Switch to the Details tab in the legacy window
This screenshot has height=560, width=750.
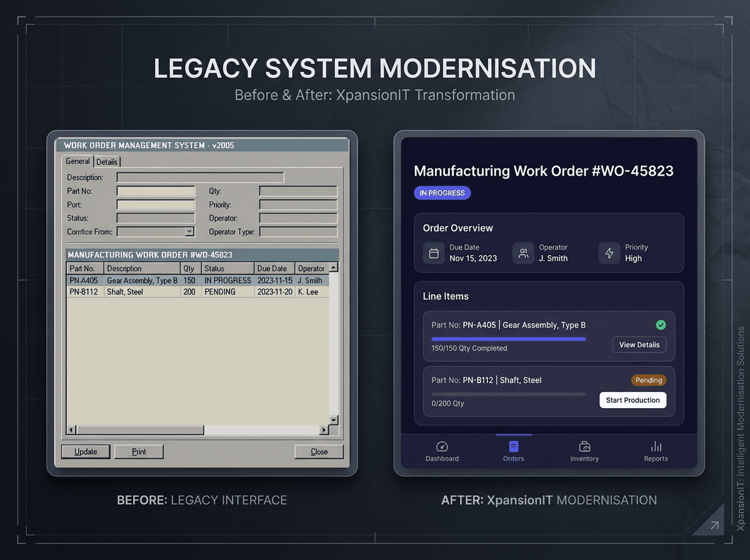click(107, 162)
